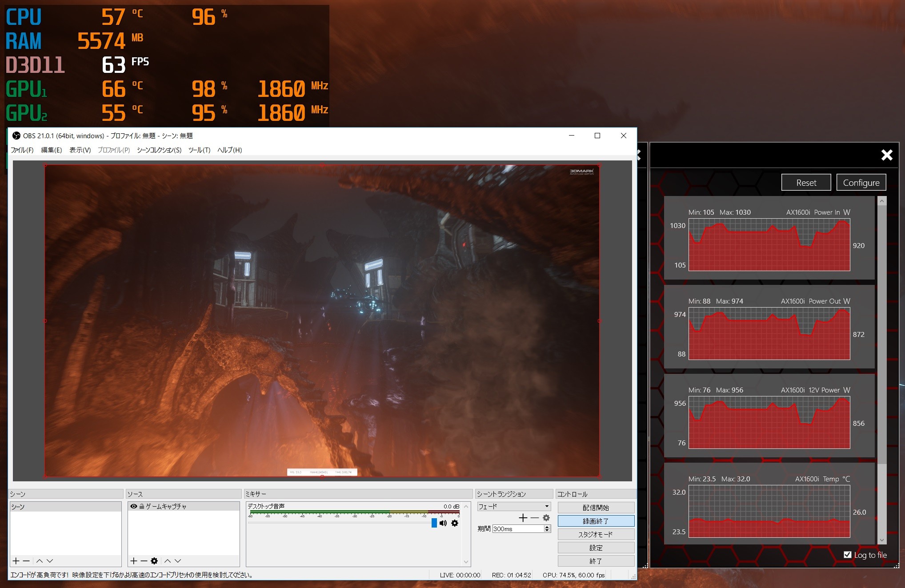Click the scrollbar thumb in the Corsair panel
905x588 pixels.
pyautogui.click(x=882, y=334)
